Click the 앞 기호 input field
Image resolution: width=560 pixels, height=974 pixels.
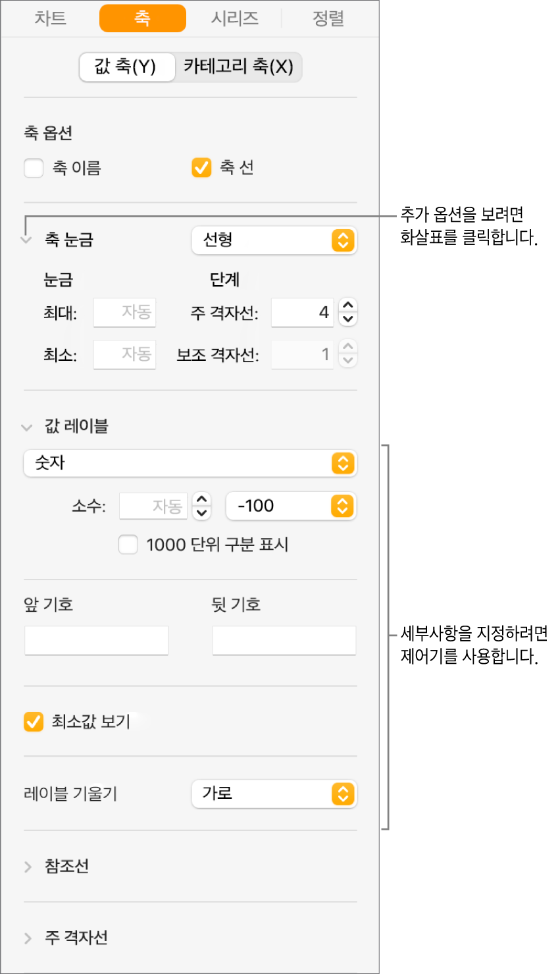[x=97, y=640]
